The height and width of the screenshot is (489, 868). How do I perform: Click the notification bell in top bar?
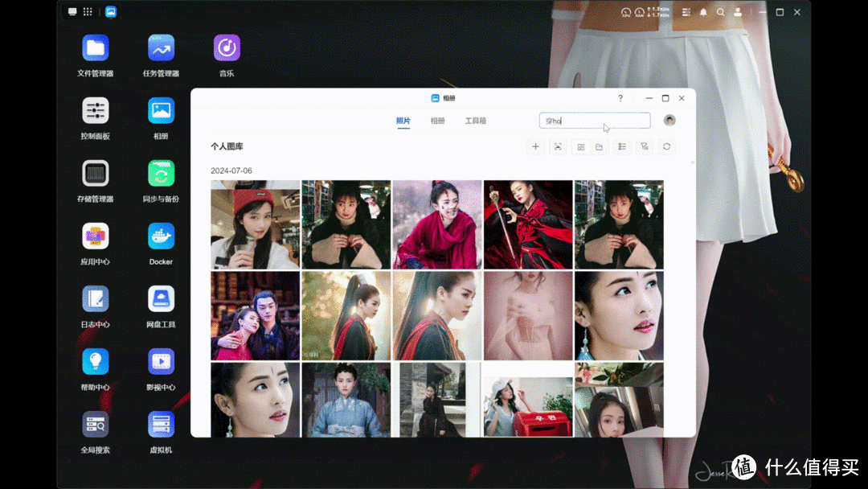[703, 12]
